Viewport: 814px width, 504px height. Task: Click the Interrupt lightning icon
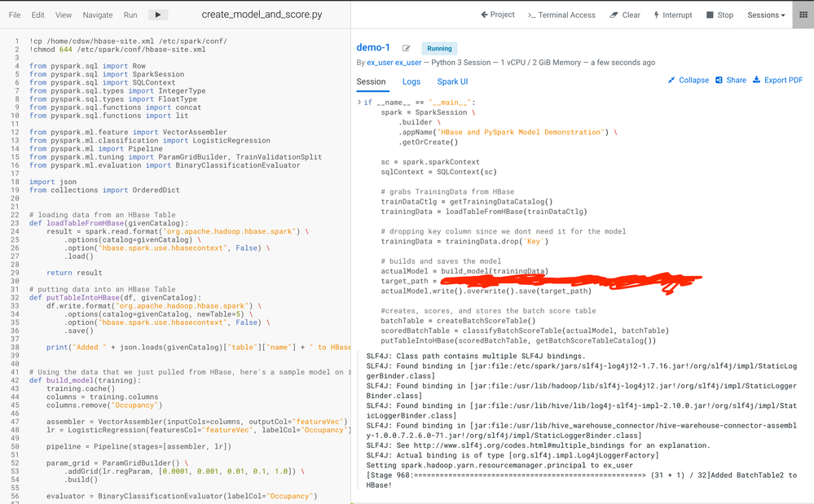pyautogui.click(x=656, y=15)
